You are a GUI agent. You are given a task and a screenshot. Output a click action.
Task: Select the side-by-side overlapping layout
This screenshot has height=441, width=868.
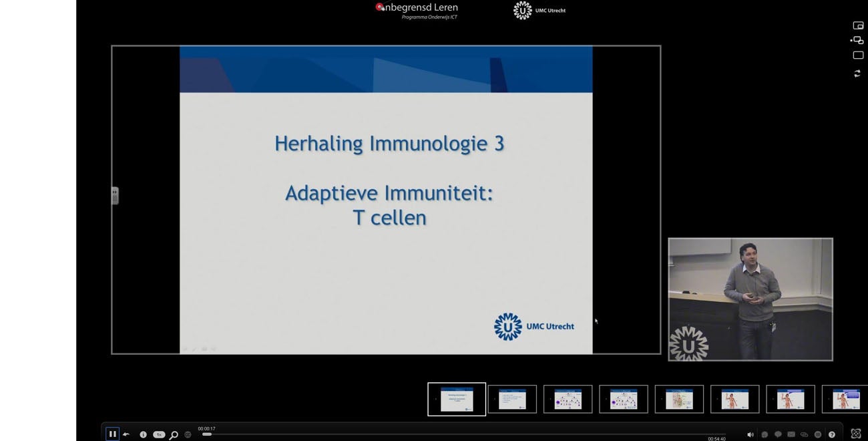pyautogui.click(x=857, y=40)
